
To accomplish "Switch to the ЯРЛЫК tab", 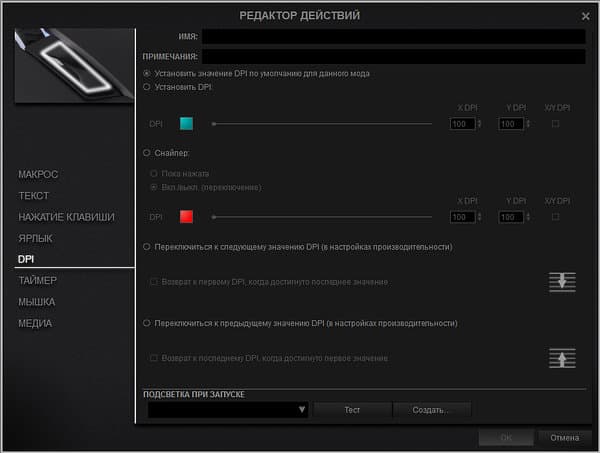I will 35,238.
